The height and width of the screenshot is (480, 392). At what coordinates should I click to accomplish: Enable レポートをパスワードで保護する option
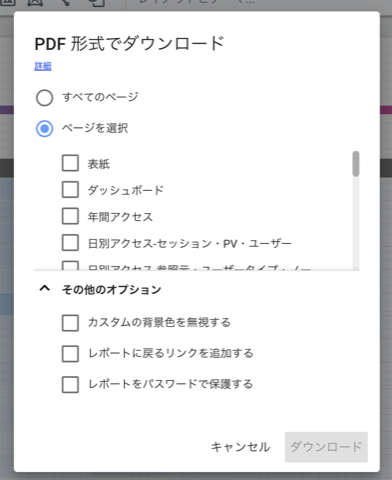pyautogui.click(x=70, y=384)
